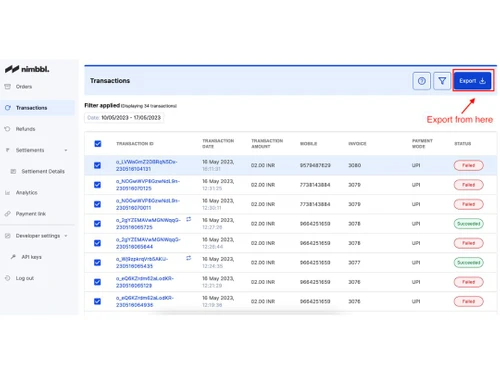Screen dimensions: 500x375
Task: Uncheck the row for transaction 230516065129
Action: [97, 282]
